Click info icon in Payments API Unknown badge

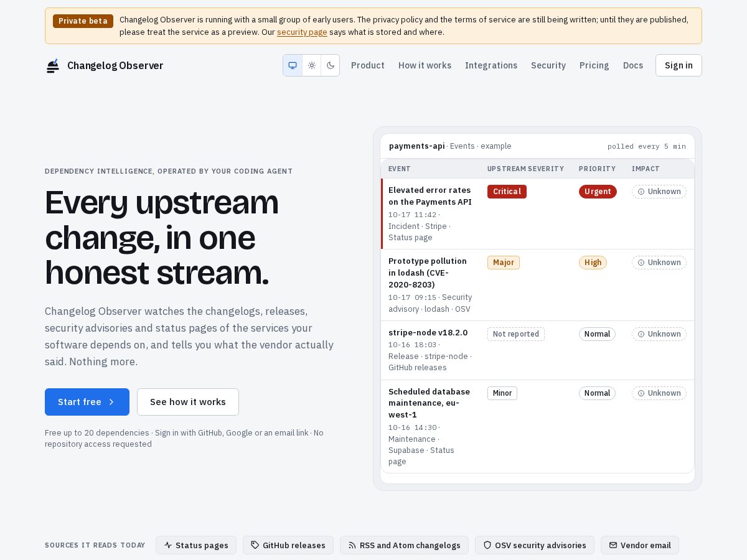tap(641, 192)
